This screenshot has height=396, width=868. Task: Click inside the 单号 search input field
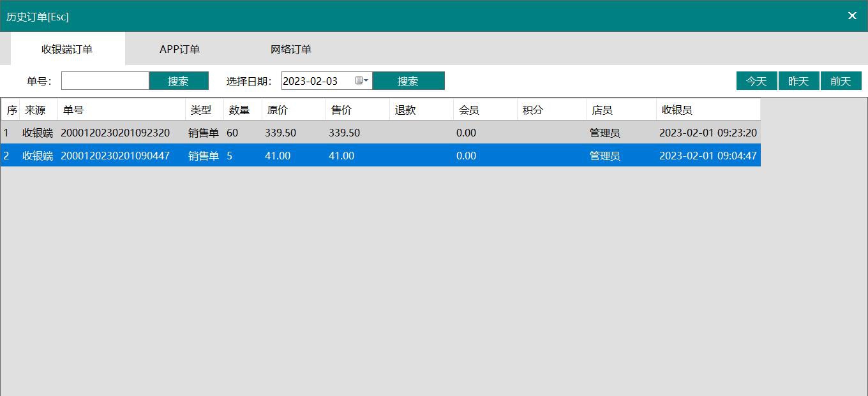coord(105,80)
